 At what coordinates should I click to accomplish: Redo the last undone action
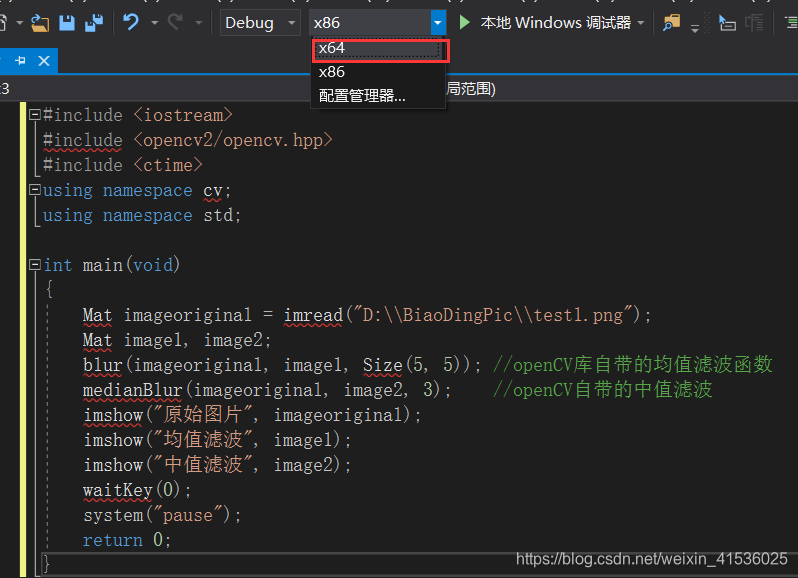pos(176,22)
